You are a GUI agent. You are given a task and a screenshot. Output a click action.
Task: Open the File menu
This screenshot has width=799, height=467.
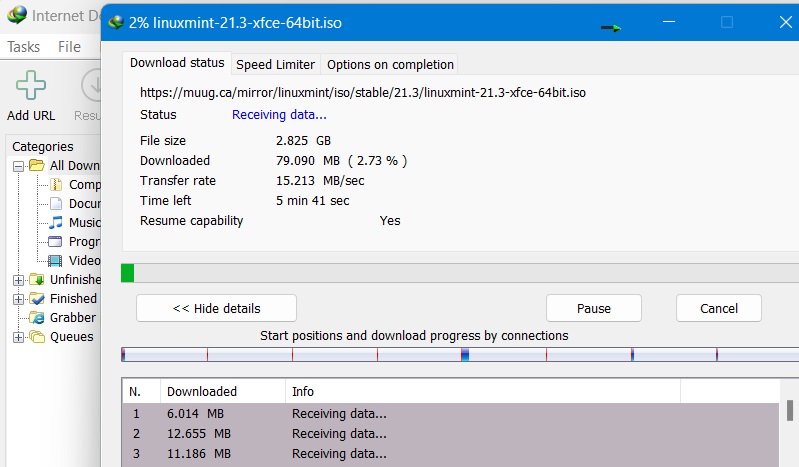69,47
